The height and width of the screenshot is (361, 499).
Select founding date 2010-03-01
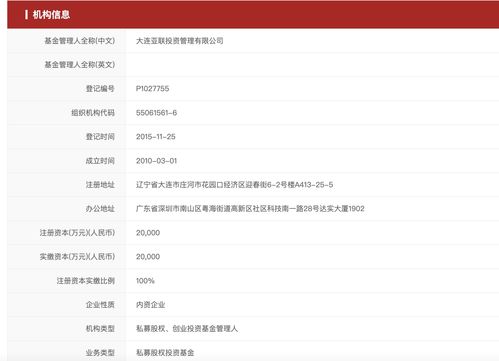(156, 161)
